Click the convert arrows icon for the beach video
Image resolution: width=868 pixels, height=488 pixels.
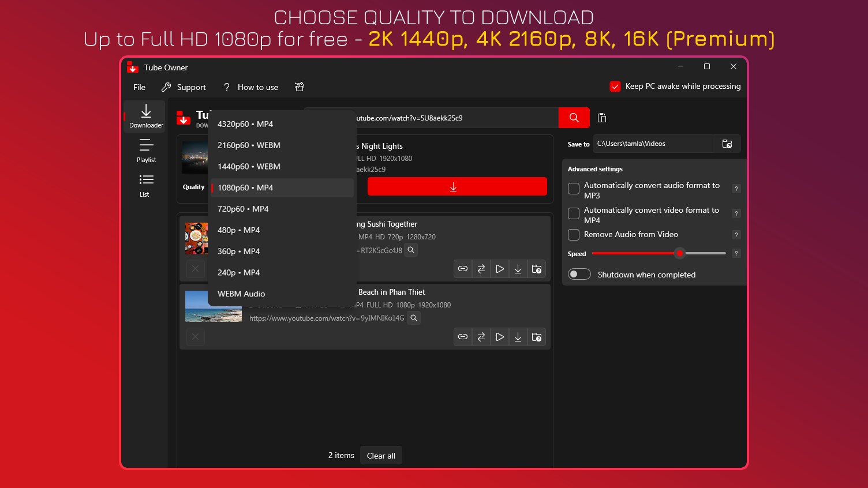[481, 337]
